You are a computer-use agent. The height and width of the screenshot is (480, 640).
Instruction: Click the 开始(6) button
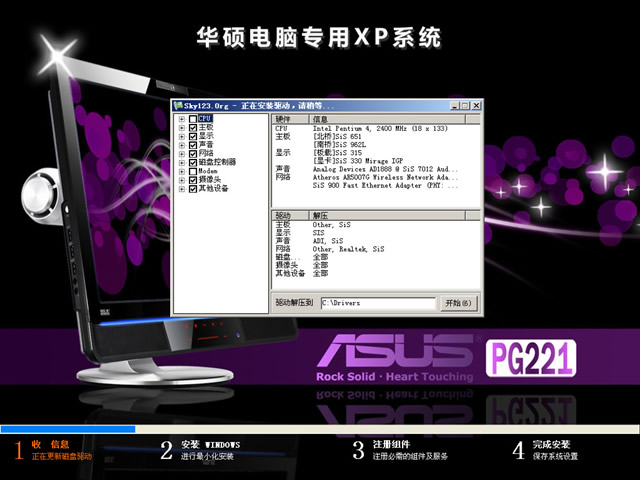click(x=458, y=303)
